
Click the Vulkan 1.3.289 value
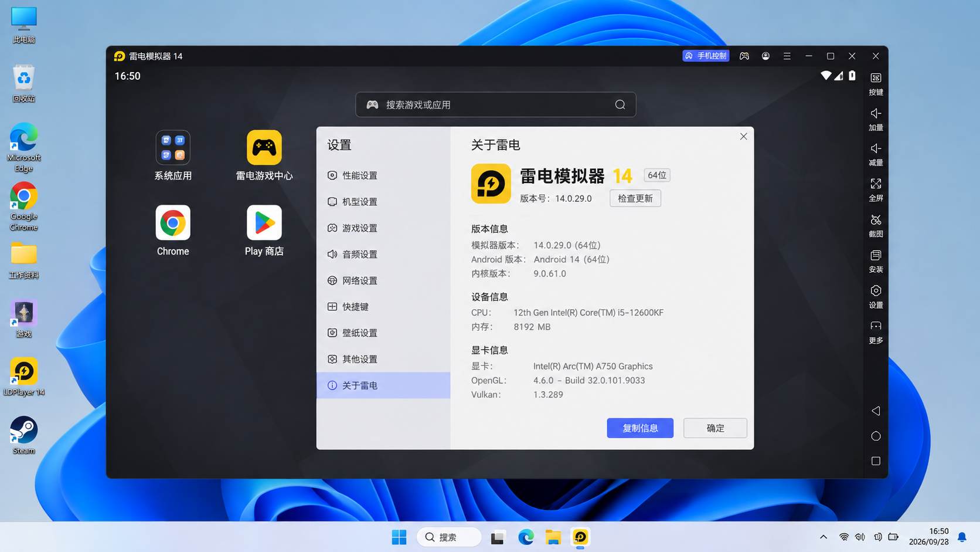point(548,394)
